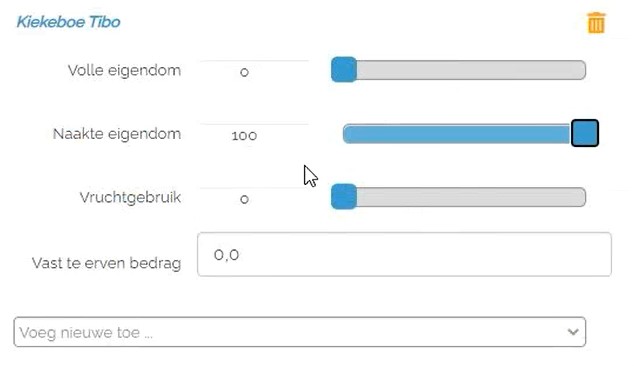
Task: Click the midpoint of Volle eigendom slider track
Action: [459, 70]
